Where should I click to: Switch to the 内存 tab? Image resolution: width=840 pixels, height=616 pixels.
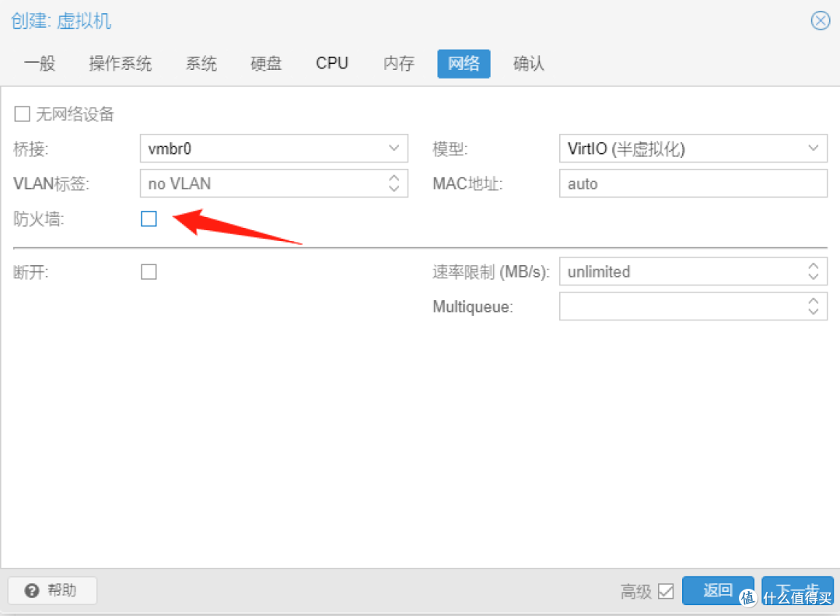399,64
